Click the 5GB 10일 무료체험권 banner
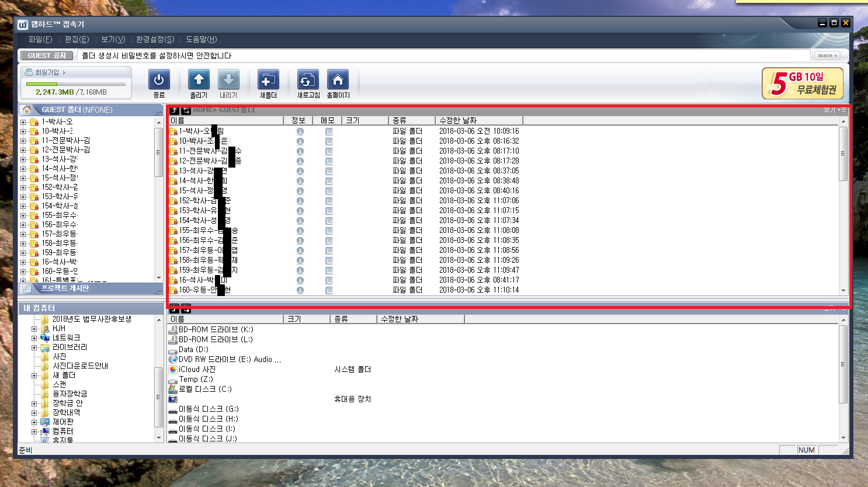The image size is (868, 487). (803, 83)
